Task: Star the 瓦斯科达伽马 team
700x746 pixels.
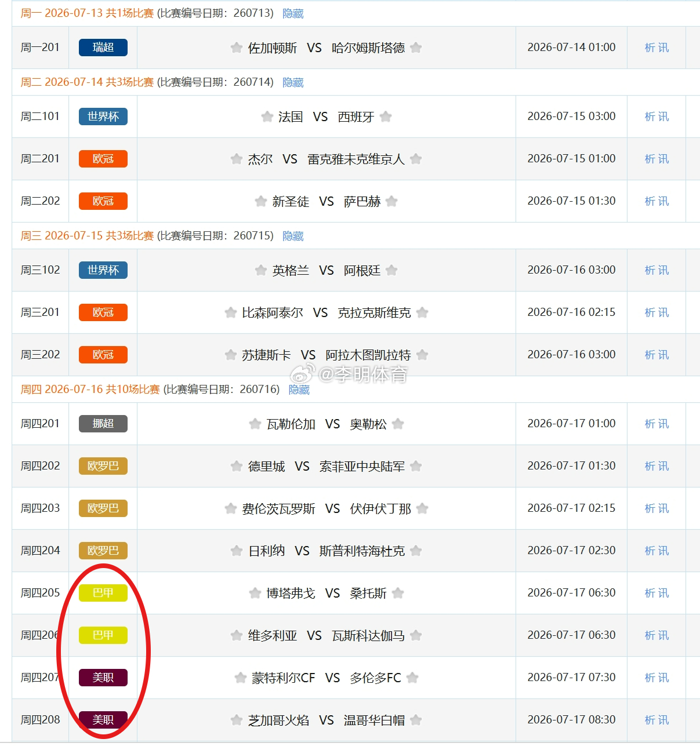Action: (x=416, y=635)
